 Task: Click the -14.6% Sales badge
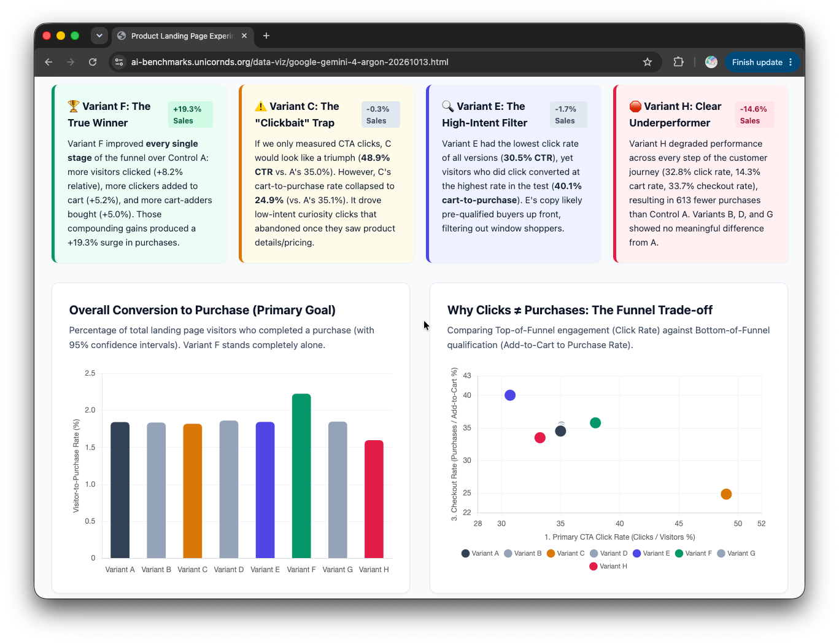[755, 115]
